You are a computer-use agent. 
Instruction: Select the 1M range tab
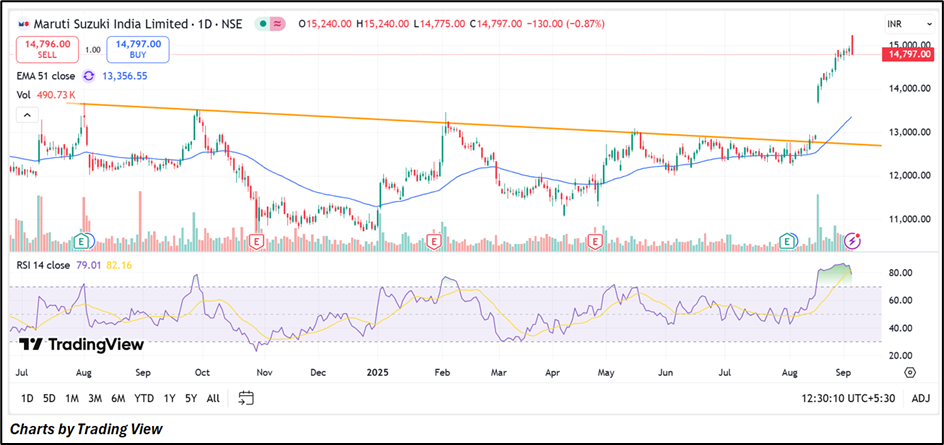(x=72, y=398)
